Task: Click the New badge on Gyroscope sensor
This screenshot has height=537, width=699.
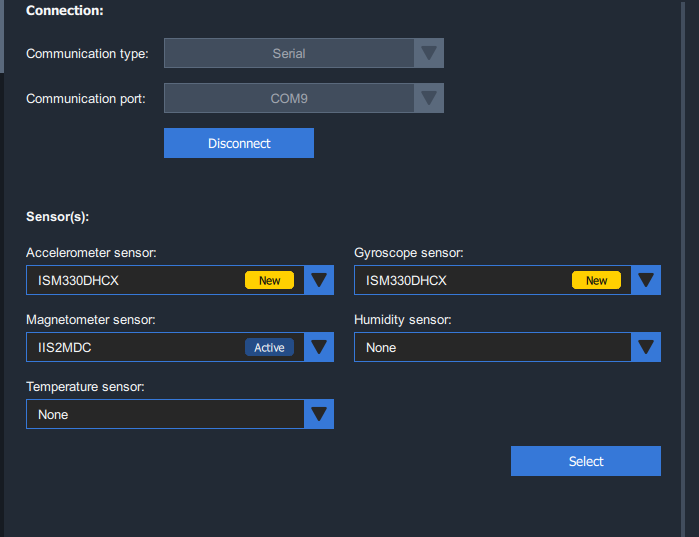Action: click(x=597, y=280)
